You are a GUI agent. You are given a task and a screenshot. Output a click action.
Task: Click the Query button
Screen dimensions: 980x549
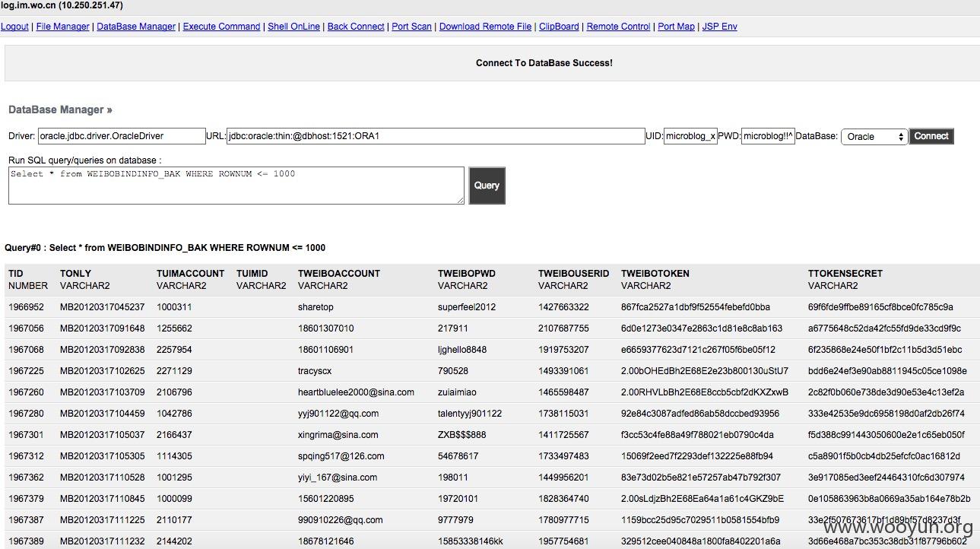(x=487, y=186)
